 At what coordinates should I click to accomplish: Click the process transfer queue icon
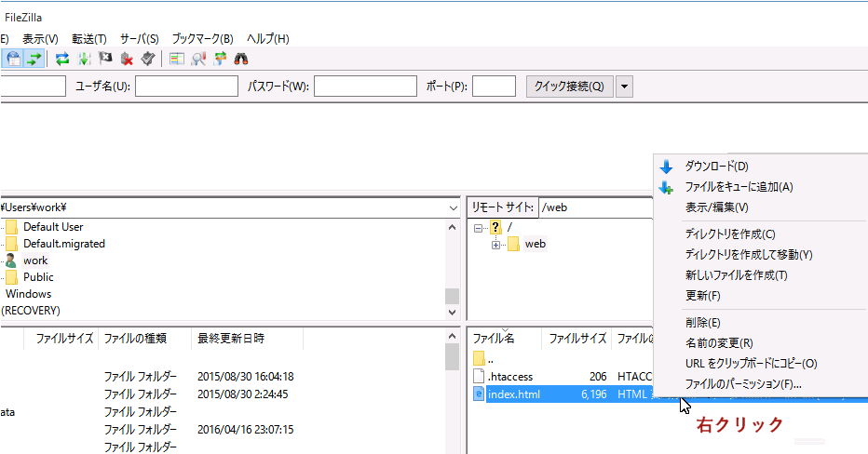coord(84,59)
